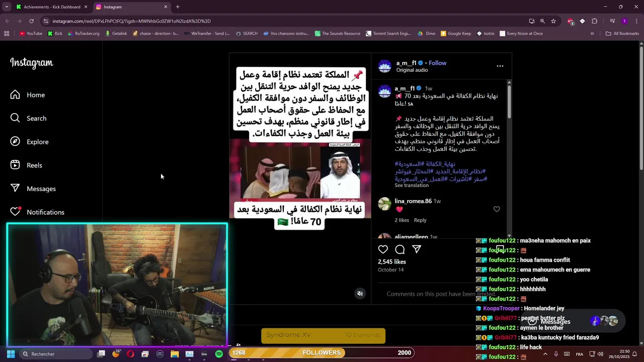The image size is (644, 362).
Task: Reply to lina_romea.86's comment
Action: tap(420, 220)
